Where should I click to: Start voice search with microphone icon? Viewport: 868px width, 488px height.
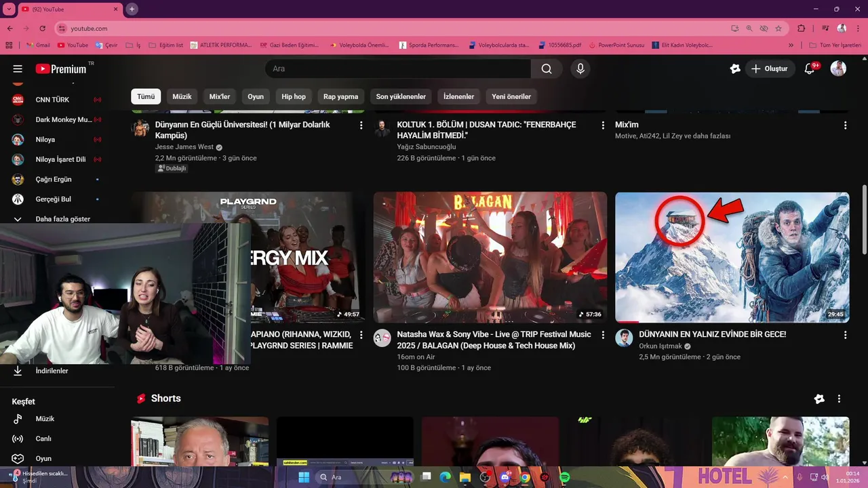coord(580,68)
